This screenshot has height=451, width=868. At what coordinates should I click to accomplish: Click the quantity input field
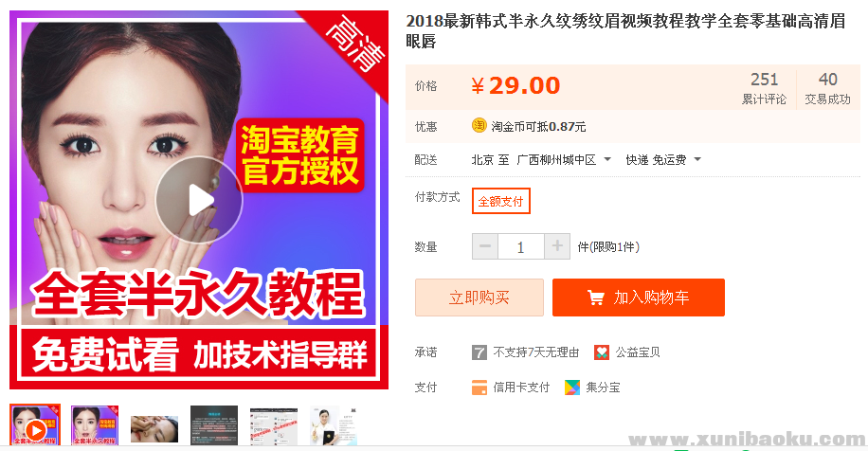521,246
